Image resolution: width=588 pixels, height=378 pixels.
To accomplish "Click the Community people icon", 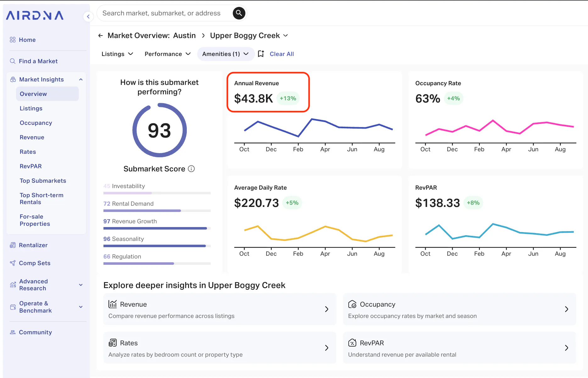I will pos(13,332).
